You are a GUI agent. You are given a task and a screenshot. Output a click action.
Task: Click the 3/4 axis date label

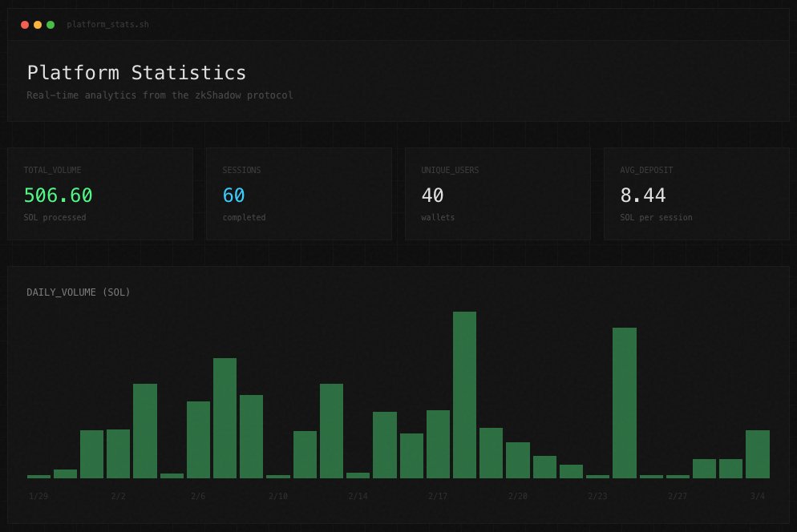[758, 496]
